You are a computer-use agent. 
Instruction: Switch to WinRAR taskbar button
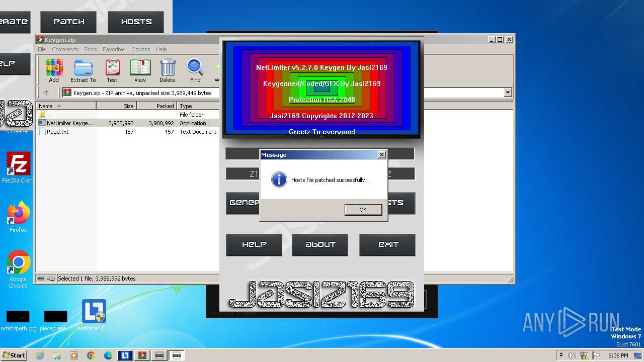pyautogui.click(x=142, y=355)
